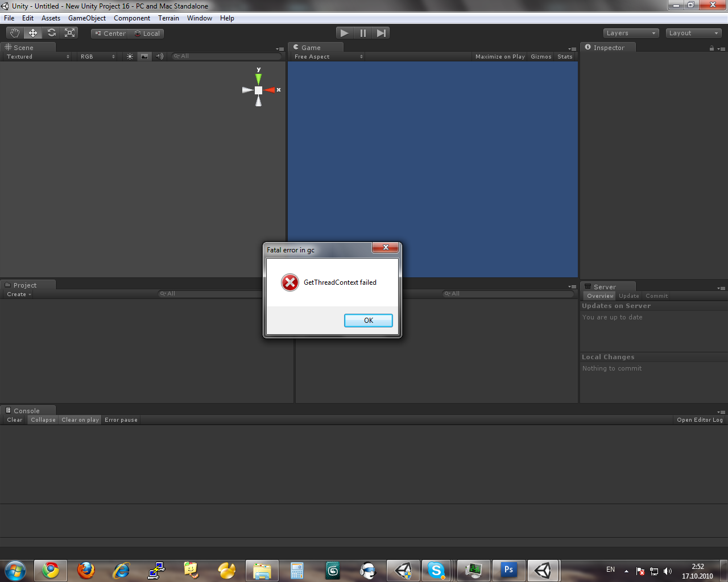This screenshot has height=582, width=728.
Task: Open the Component menu
Action: tap(132, 18)
